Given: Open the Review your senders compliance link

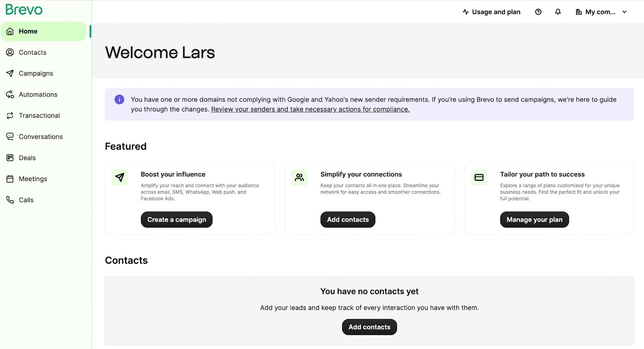Looking at the screenshot, I should pos(310,109).
